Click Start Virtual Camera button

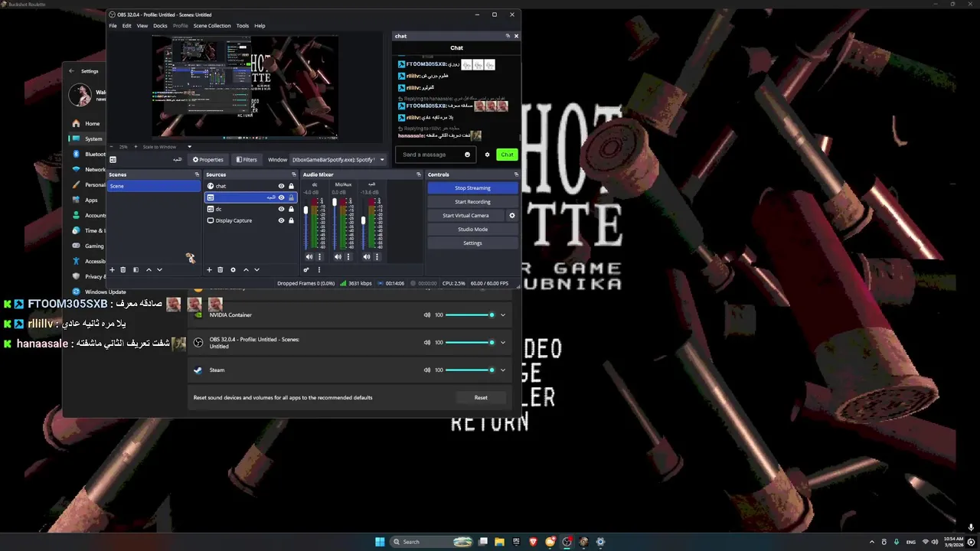[465, 215]
